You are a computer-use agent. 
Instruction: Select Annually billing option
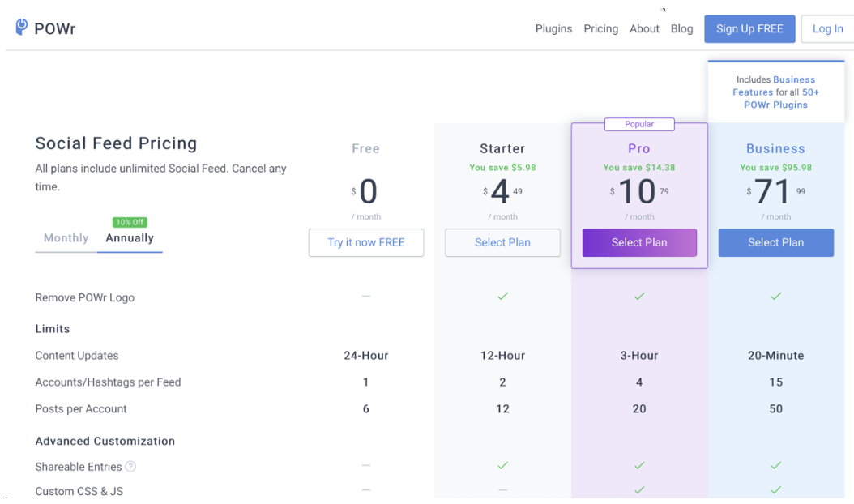130,238
